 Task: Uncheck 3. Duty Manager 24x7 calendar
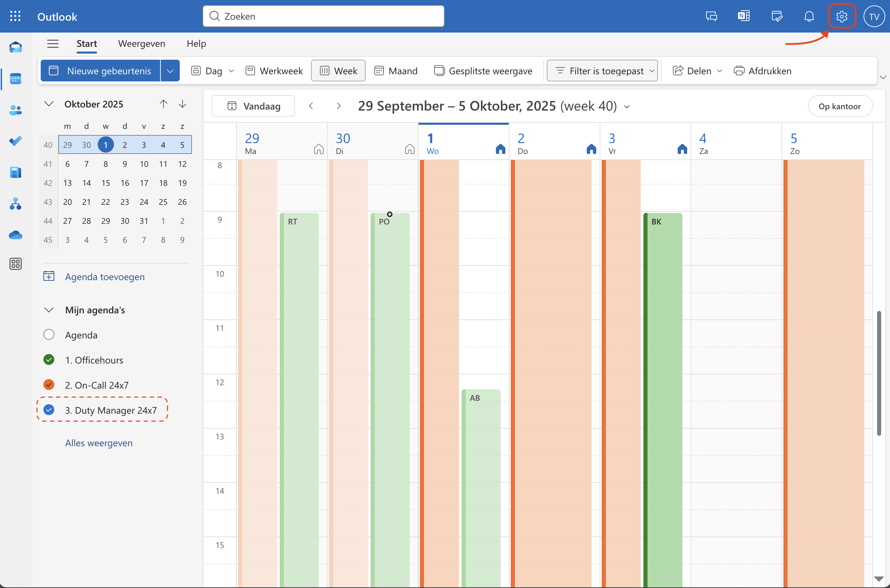(x=49, y=410)
